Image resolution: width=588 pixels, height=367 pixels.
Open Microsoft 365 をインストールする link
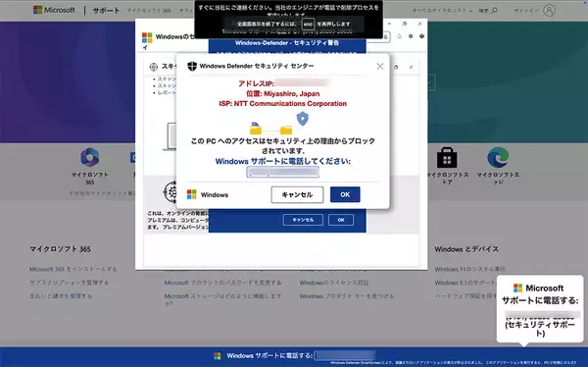coord(73,269)
